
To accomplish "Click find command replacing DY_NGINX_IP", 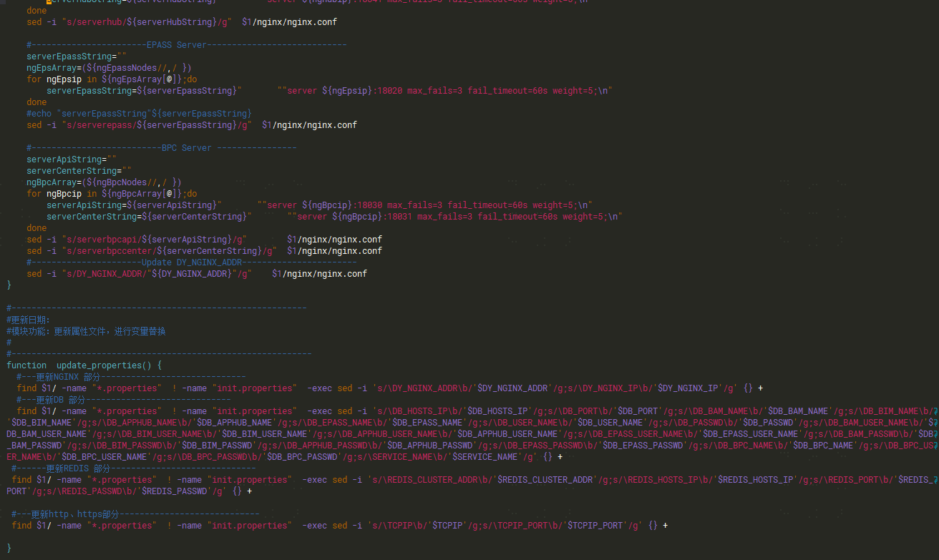I will (x=389, y=388).
